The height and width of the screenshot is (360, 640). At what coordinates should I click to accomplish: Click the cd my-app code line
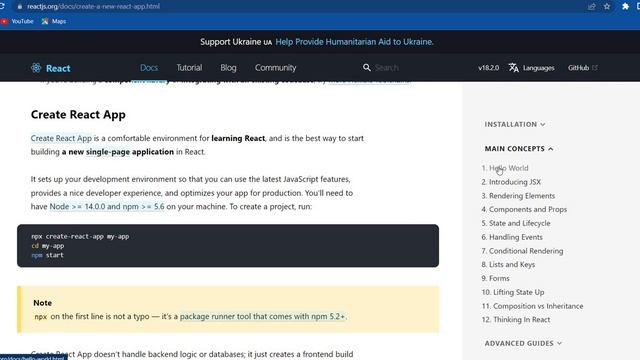tap(47, 246)
